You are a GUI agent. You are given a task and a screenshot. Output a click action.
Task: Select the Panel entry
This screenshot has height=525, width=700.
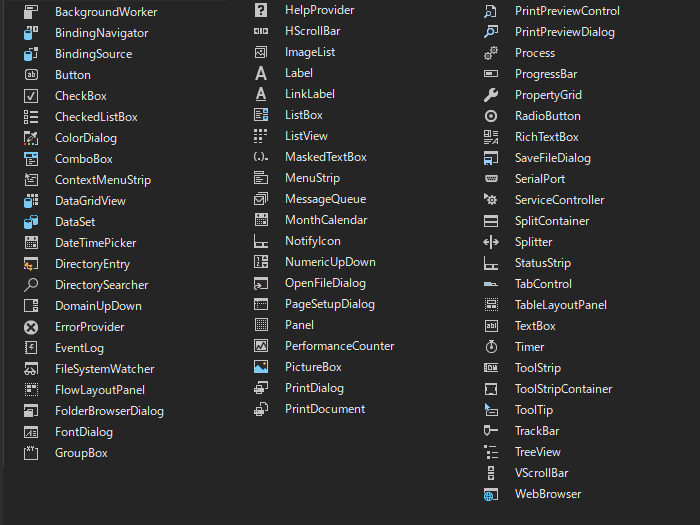pyautogui.click(x=300, y=325)
